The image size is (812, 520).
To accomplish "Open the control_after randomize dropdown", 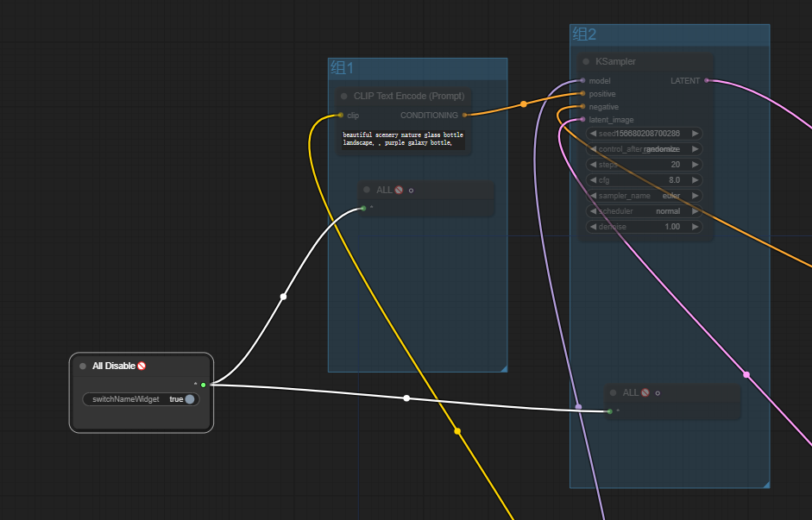I will [x=645, y=149].
